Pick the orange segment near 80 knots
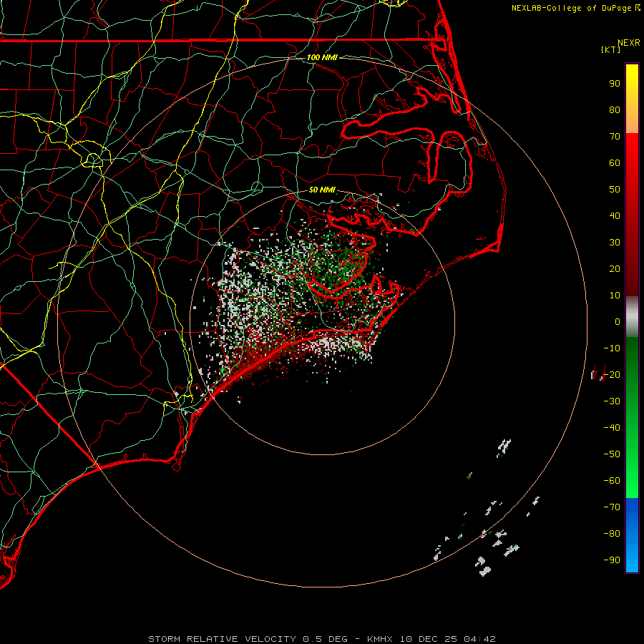The image size is (644, 644). [x=632, y=121]
